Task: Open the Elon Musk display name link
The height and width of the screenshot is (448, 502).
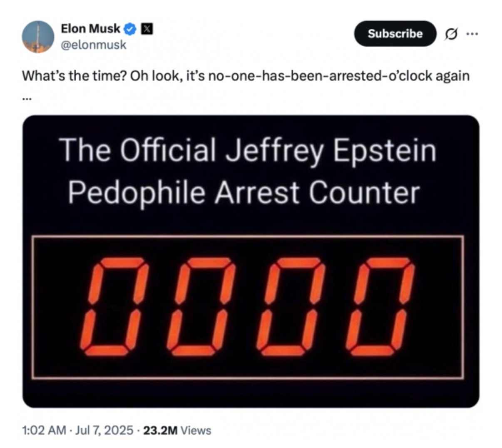Action: tap(90, 29)
